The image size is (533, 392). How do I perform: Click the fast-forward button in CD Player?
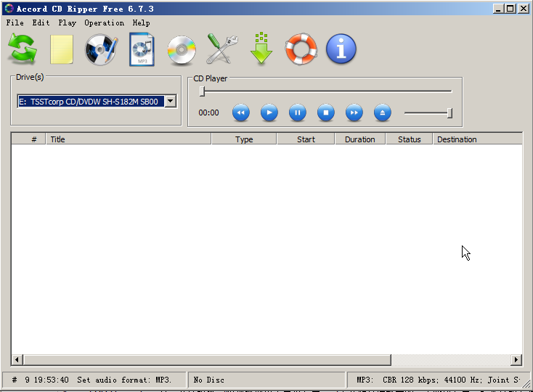(354, 113)
